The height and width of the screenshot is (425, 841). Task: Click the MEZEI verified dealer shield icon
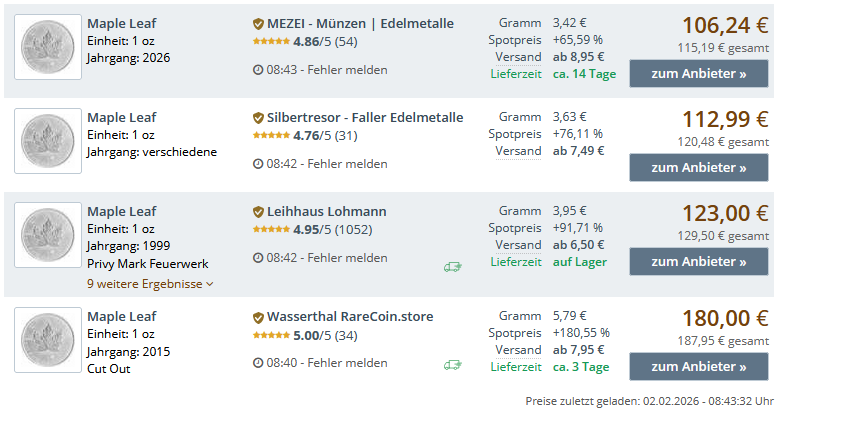[258, 24]
